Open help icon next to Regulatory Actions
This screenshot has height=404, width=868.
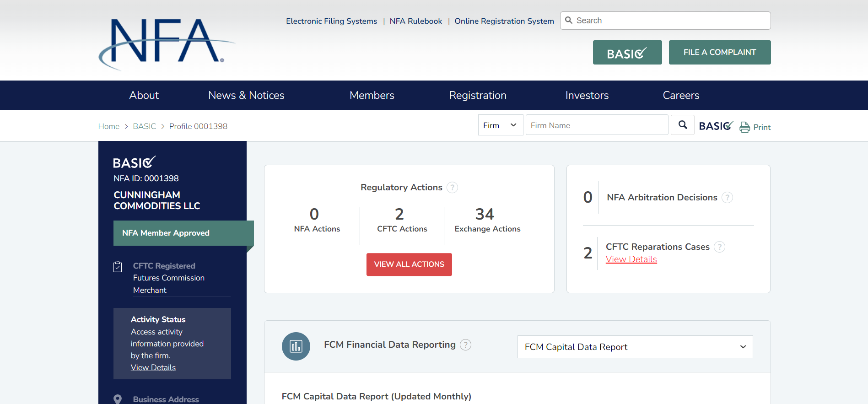(x=452, y=188)
